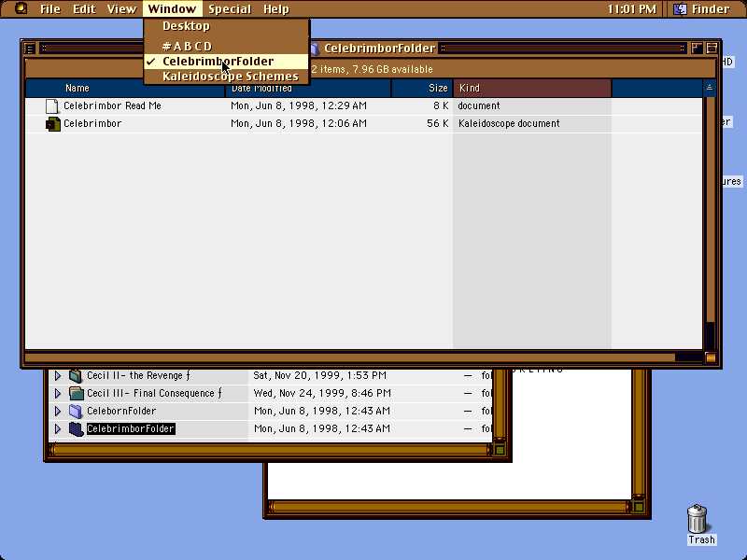
Task: Select the CelebornFolder folder icon
Action: pyautogui.click(x=76, y=411)
